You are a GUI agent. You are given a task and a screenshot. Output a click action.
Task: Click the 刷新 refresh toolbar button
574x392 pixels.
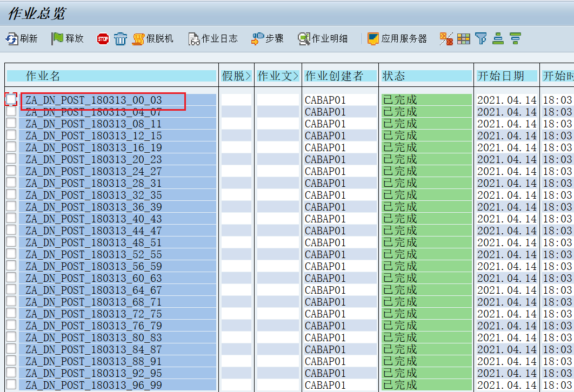coord(22,38)
